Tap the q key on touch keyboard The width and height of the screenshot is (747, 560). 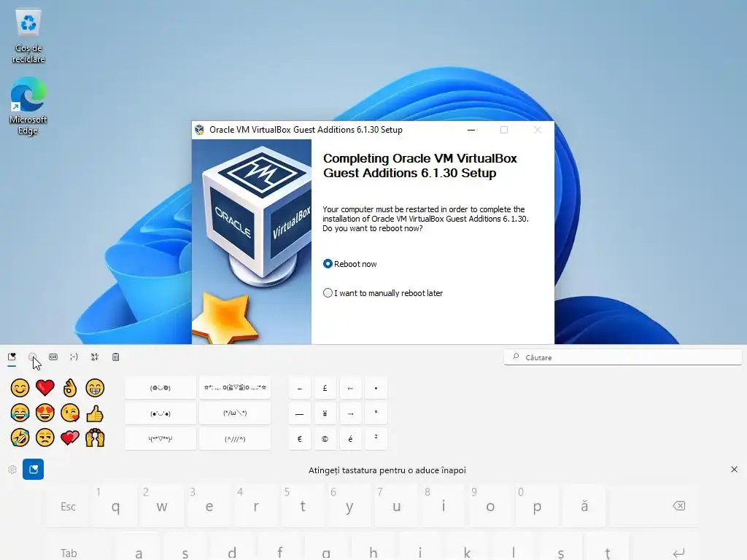coord(115,506)
